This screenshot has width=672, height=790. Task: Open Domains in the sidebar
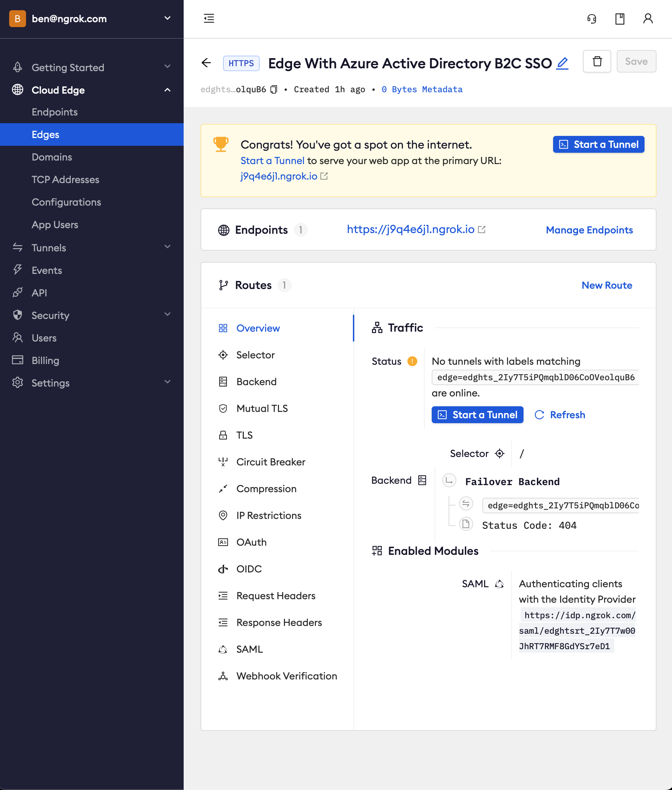click(92, 157)
